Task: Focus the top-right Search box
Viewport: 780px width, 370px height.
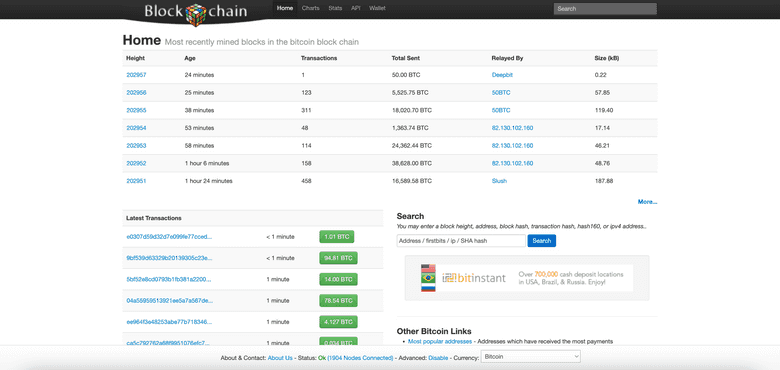Action: tap(605, 8)
